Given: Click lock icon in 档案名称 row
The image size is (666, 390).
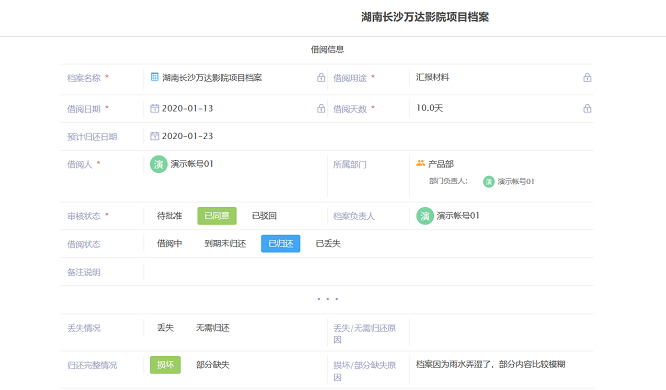Looking at the screenshot, I should tap(321, 77).
